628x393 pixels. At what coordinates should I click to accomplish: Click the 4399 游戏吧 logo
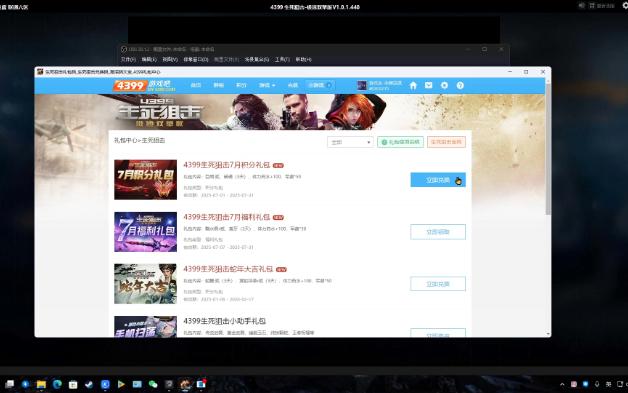pyautogui.click(x=145, y=85)
